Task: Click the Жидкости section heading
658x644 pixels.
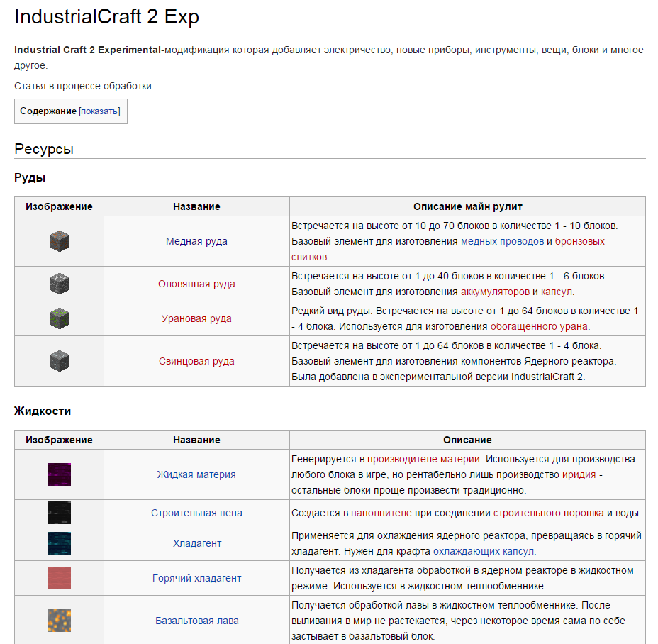Action: pos(43,411)
